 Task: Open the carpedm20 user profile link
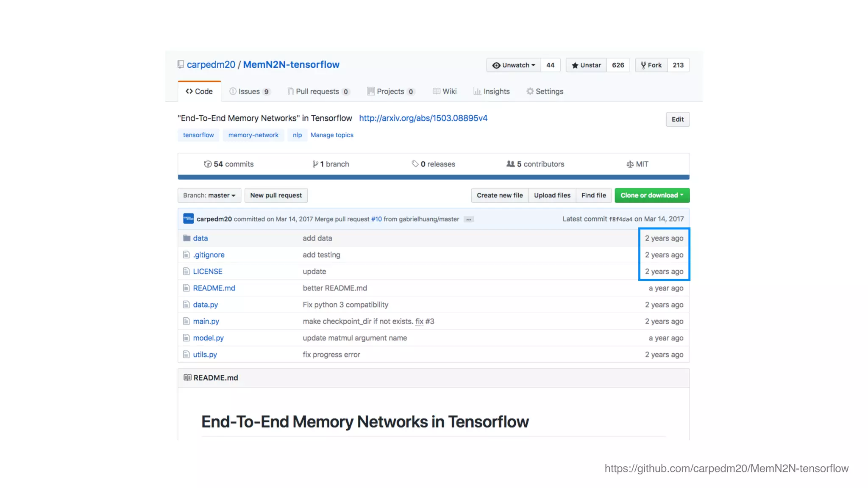click(211, 64)
